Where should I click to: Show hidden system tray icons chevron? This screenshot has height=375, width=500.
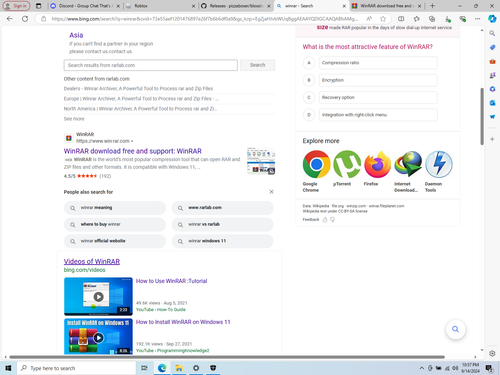422,368
